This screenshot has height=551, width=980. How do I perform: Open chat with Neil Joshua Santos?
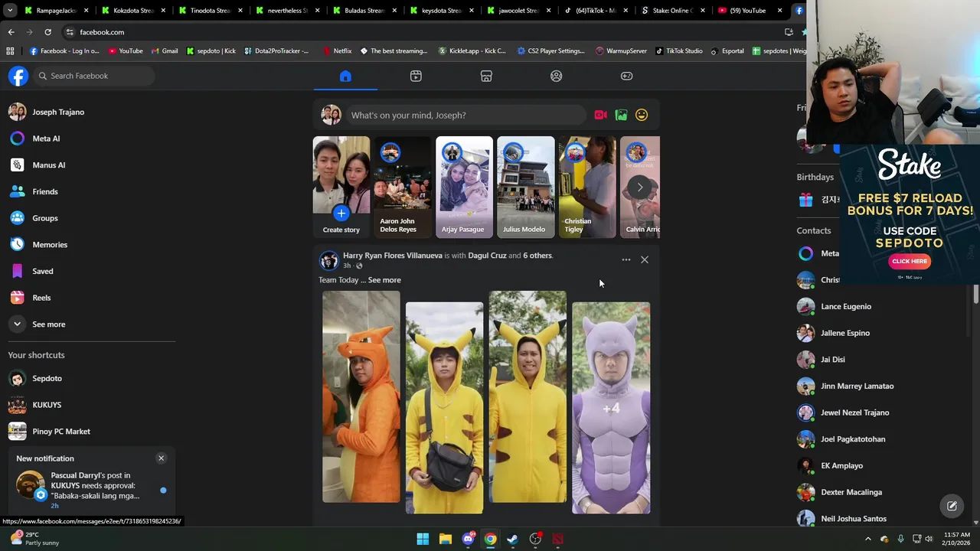click(x=854, y=519)
